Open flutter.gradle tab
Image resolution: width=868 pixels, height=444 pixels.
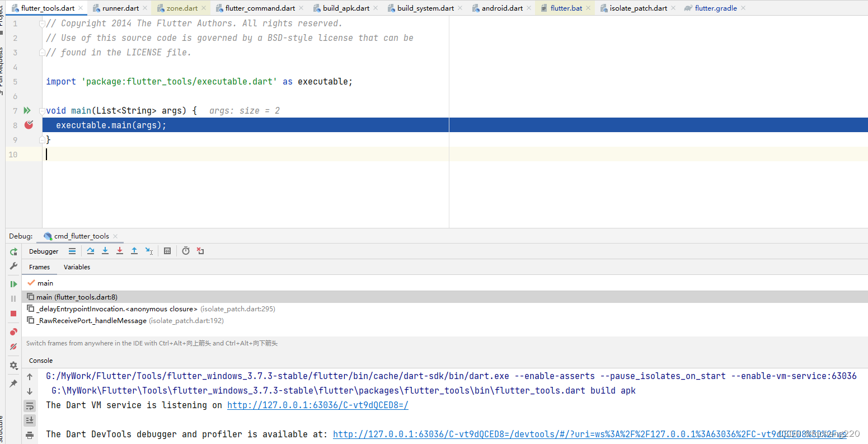pyautogui.click(x=716, y=8)
